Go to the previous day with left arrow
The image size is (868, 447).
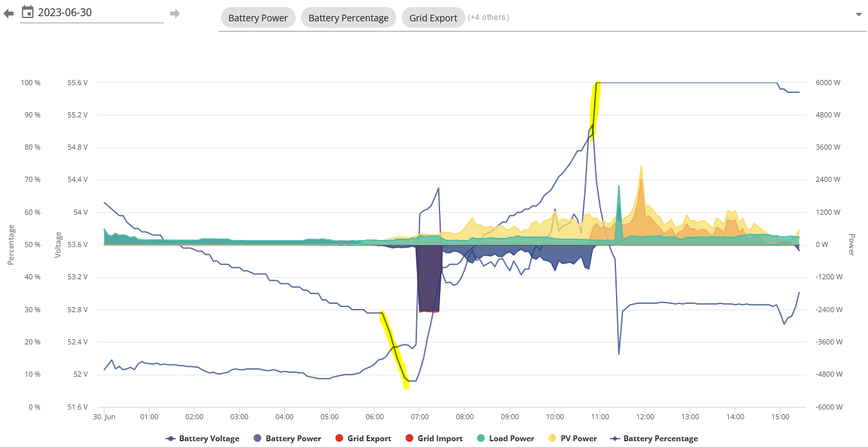coord(8,13)
